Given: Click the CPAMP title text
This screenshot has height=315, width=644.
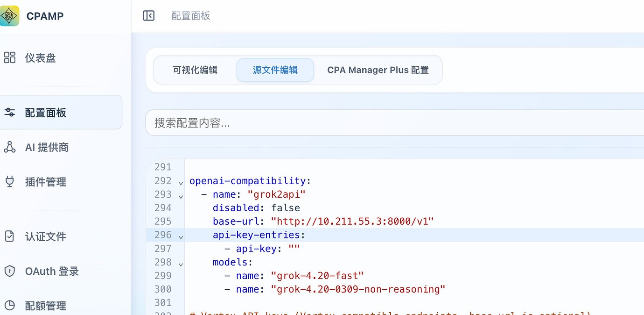Looking at the screenshot, I should [x=45, y=16].
